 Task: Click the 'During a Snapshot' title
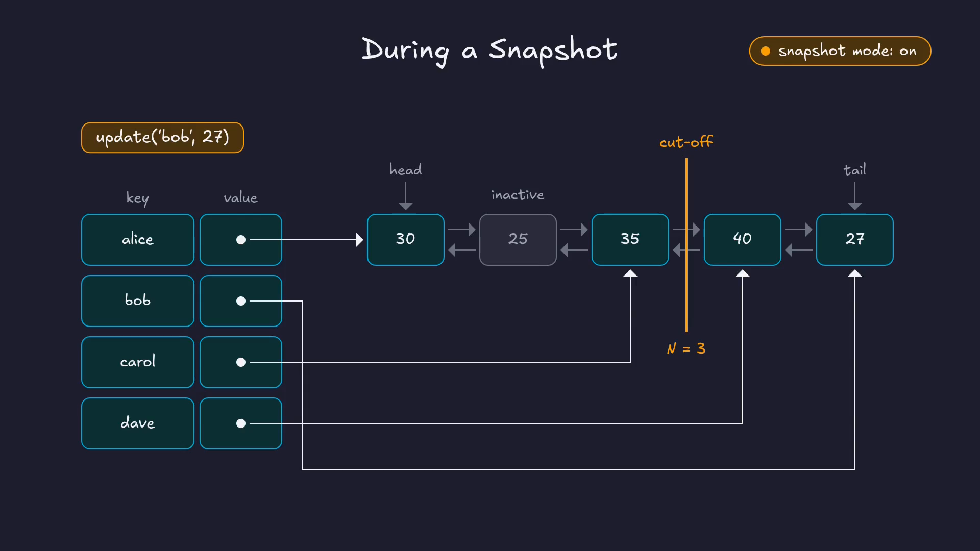pos(489,51)
